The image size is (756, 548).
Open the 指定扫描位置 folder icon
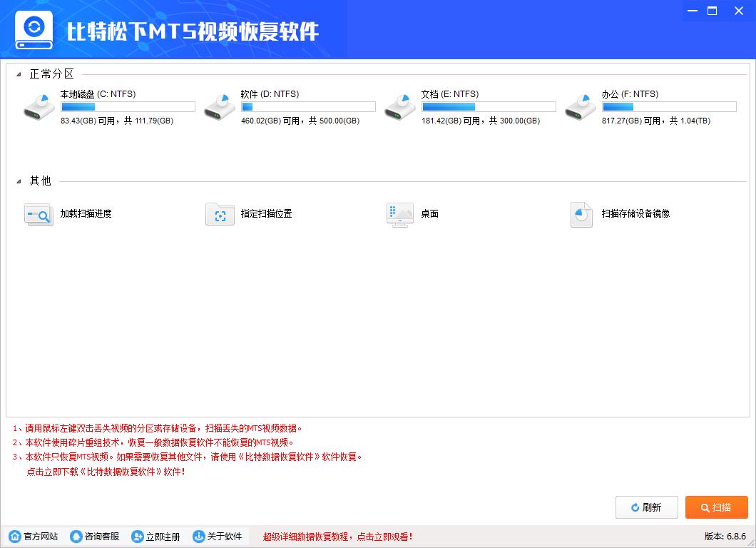click(220, 214)
